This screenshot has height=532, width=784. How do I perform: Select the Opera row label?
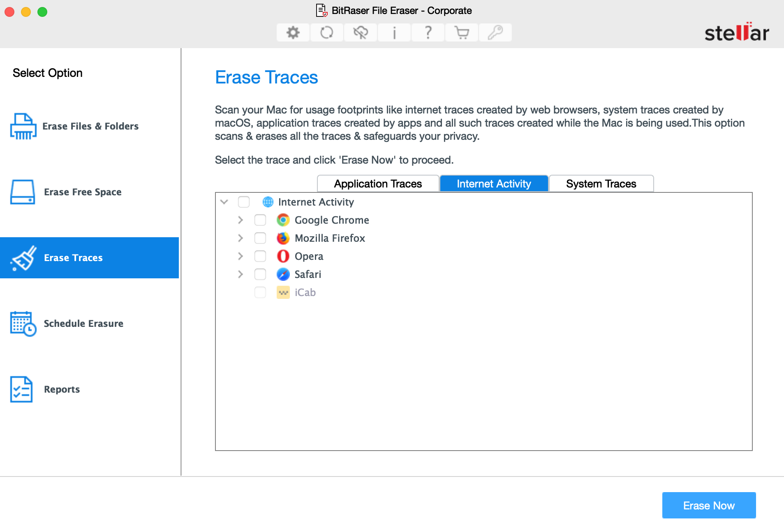[x=309, y=256]
